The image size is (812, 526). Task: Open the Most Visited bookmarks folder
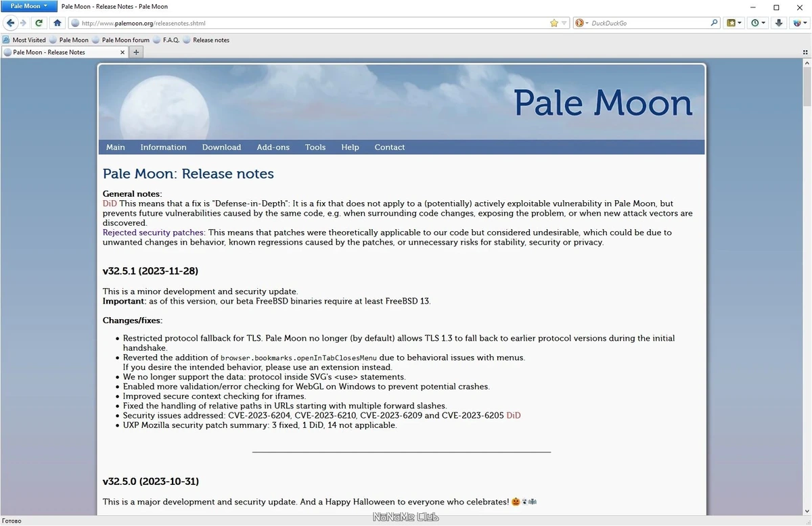(24, 40)
